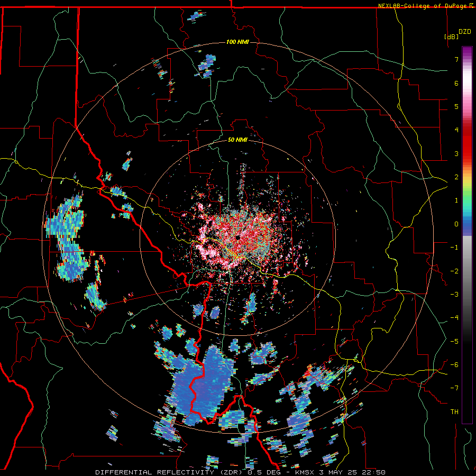Select the 7 value on the scale
Screen dimensions: 476x476
[456, 59]
